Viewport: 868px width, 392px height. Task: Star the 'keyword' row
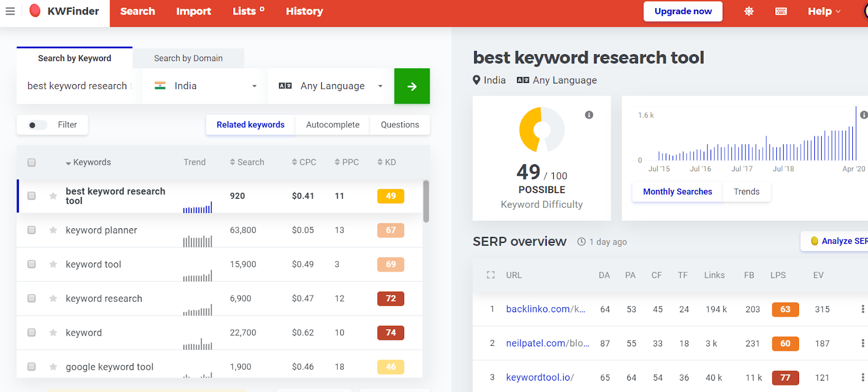(x=53, y=332)
